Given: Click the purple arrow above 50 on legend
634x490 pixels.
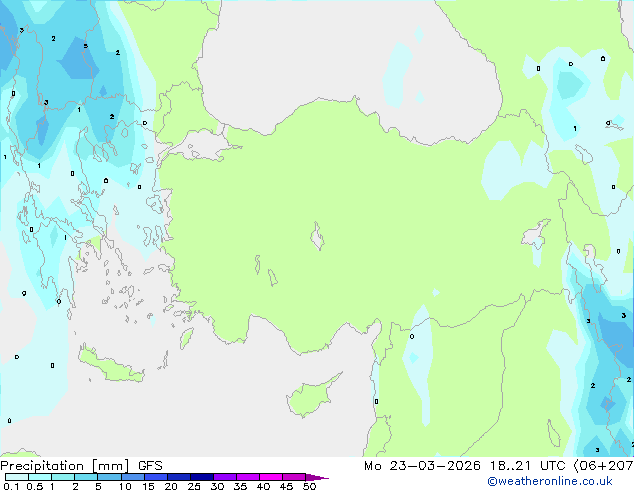Looking at the screenshot, I should click(317, 477).
